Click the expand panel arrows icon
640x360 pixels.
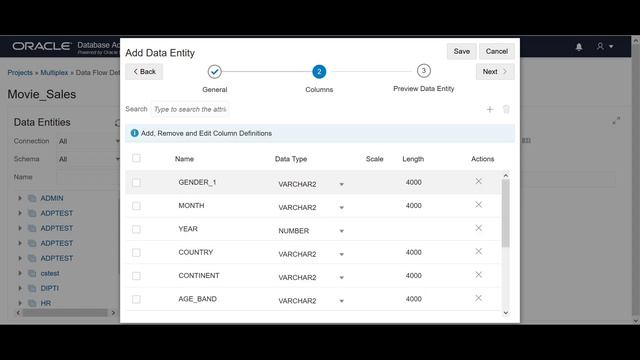pyautogui.click(x=616, y=121)
